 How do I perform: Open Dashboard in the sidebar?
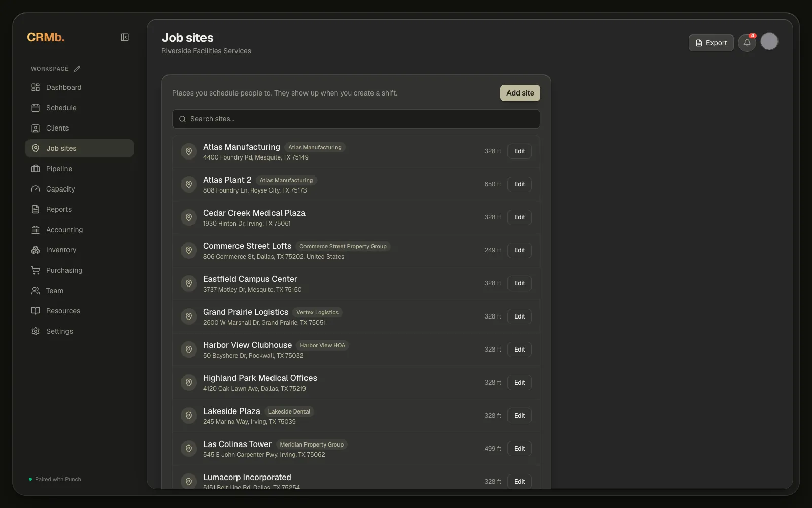(80, 87)
